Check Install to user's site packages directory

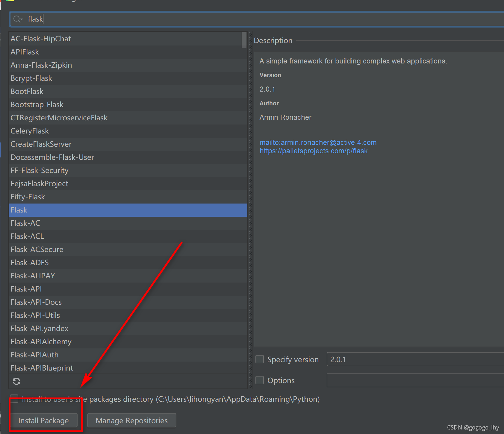tap(14, 399)
